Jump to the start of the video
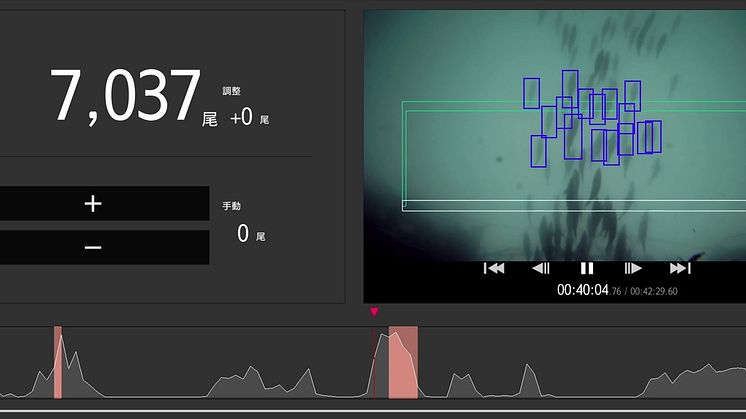 click(x=494, y=268)
